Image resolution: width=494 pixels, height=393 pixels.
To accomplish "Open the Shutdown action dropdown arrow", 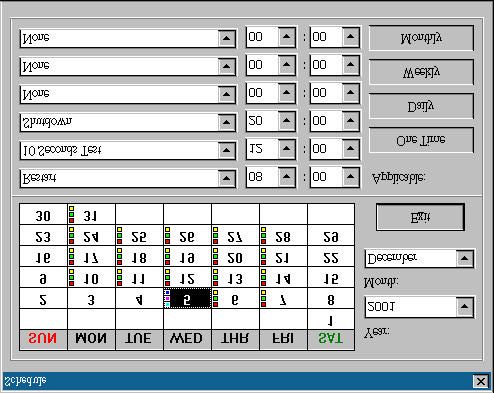I will click(x=226, y=122).
